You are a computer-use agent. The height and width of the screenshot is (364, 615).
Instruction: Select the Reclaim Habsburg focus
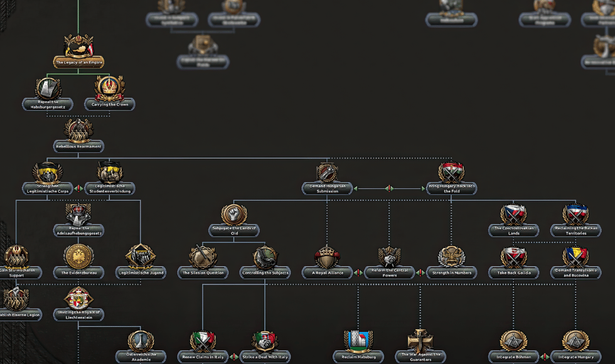pos(358,346)
